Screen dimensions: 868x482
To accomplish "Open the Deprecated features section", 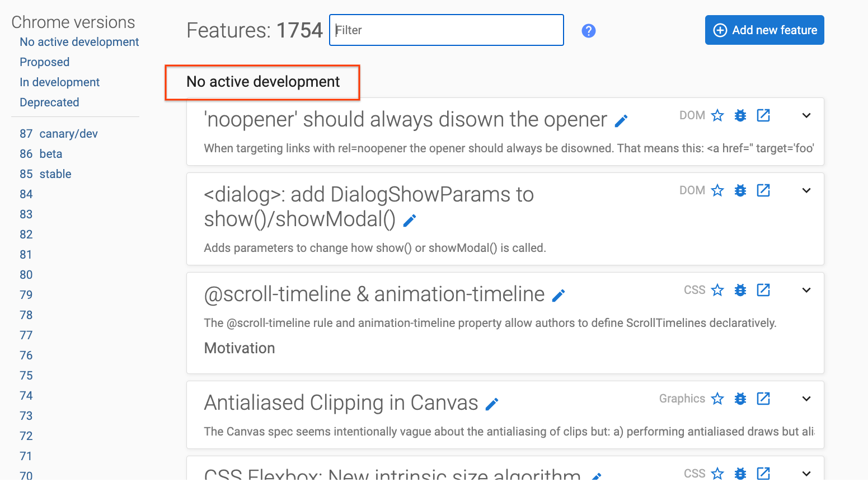I will tap(49, 102).
